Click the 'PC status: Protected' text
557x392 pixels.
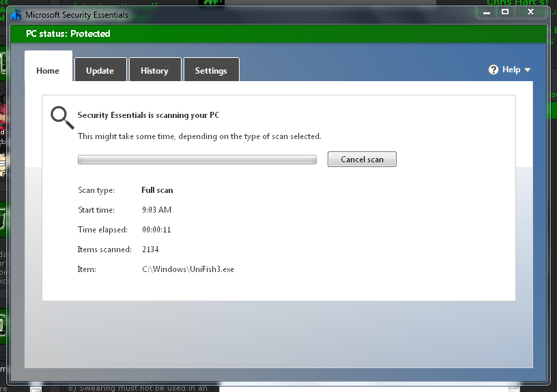click(x=68, y=33)
